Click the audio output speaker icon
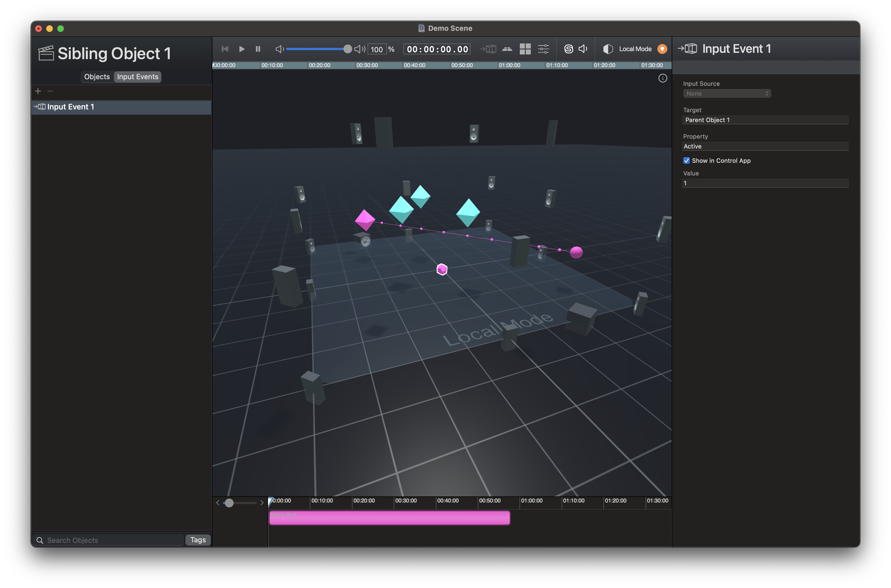 point(582,49)
